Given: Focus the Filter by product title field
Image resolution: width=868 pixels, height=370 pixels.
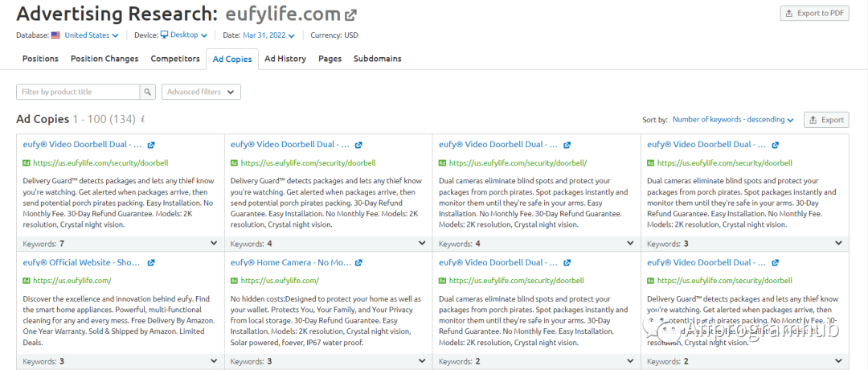Looking at the screenshot, I should (x=78, y=92).
